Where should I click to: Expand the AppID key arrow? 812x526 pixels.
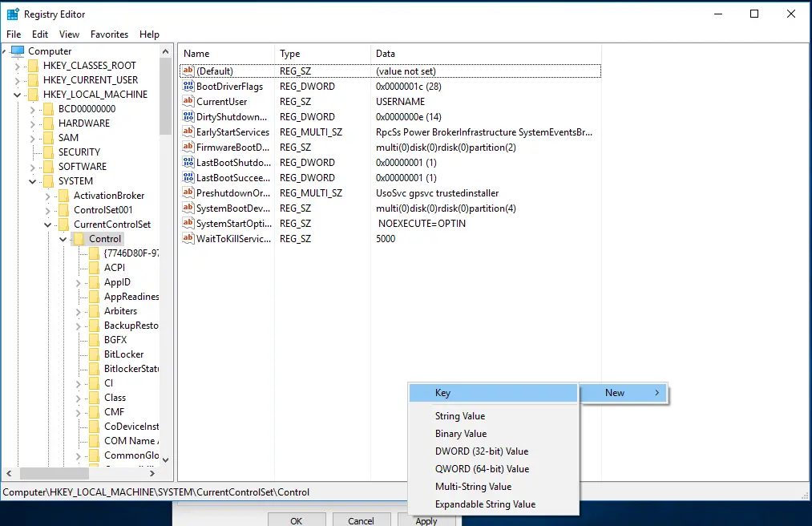point(79,283)
